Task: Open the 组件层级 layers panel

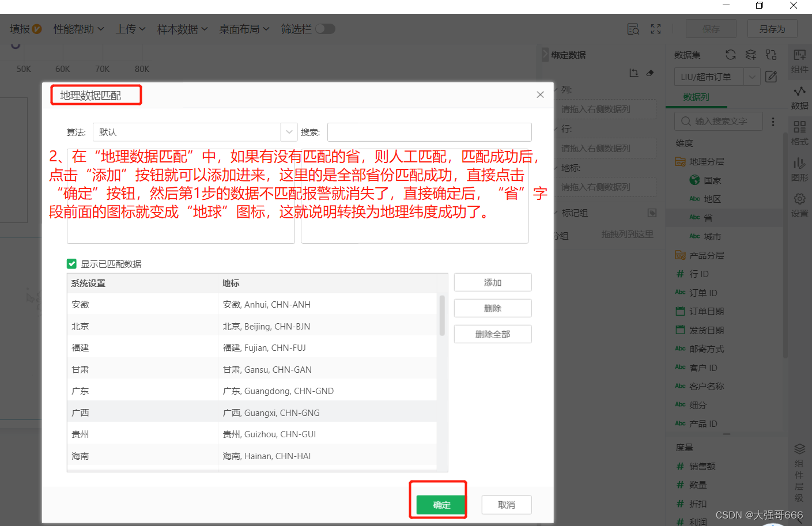Action: tap(799, 472)
